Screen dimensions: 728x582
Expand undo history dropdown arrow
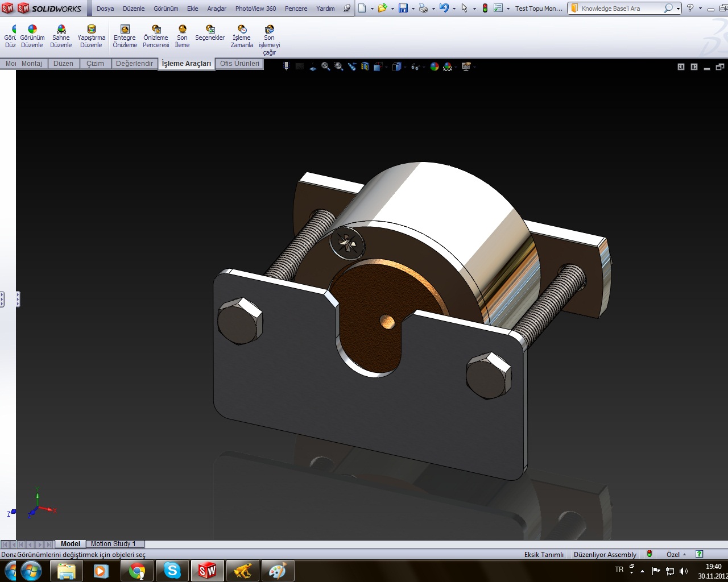pyautogui.click(x=454, y=9)
